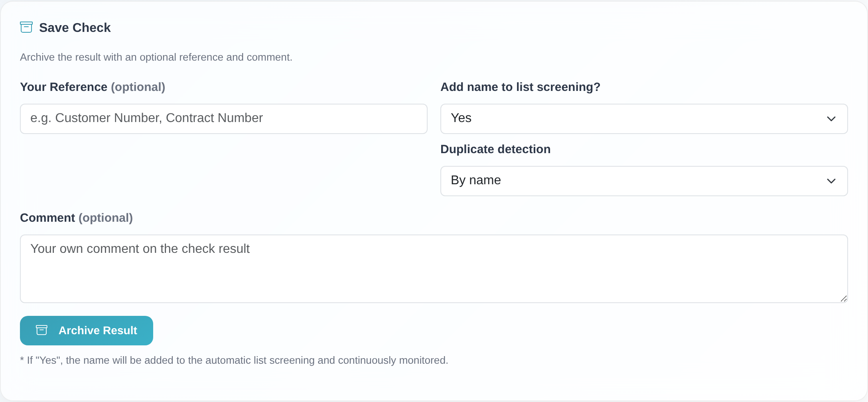868x402 pixels.
Task: Click the Save Check heading text
Action: [x=75, y=28]
